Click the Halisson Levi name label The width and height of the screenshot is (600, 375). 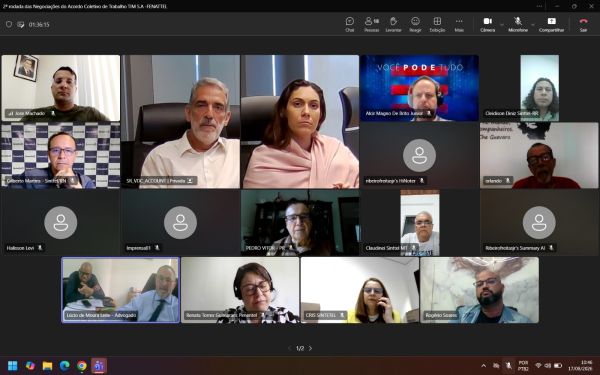(20, 248)
